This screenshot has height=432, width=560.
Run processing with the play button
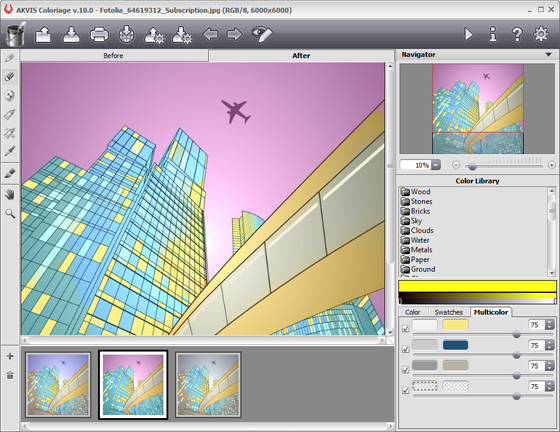(468, 34)
